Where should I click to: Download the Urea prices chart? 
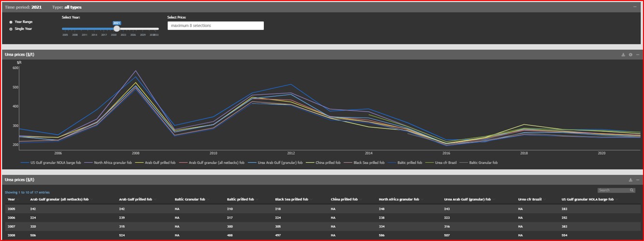pos(623,55)
